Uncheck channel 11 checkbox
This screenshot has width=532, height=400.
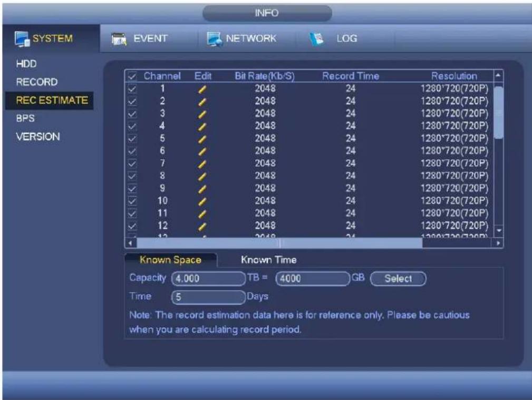coord(132,213)
